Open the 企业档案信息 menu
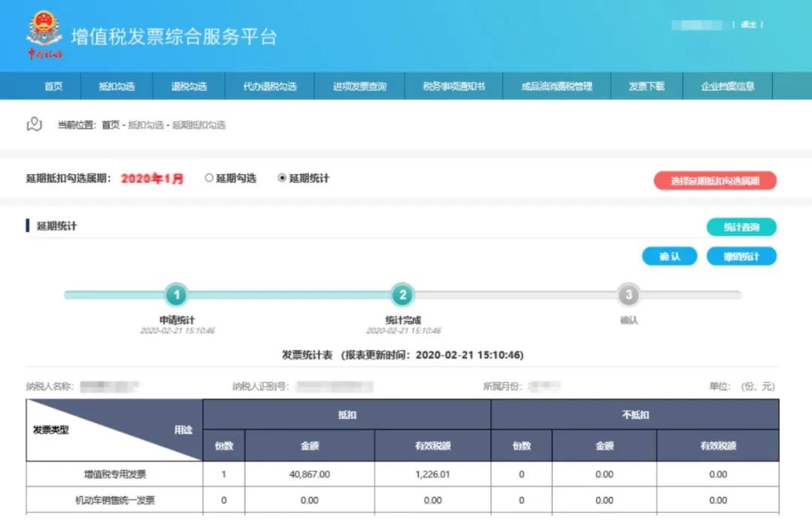 [x=728, y=86]
